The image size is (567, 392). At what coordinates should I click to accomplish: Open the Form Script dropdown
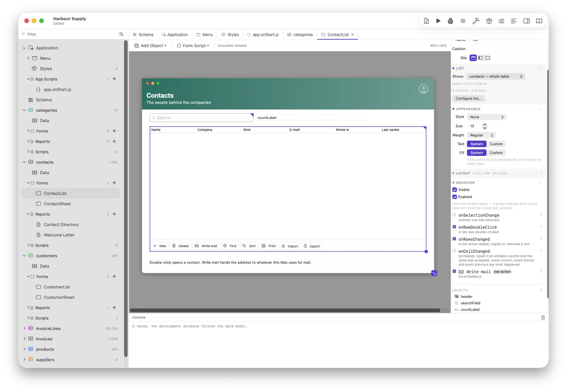click(193, 46)
